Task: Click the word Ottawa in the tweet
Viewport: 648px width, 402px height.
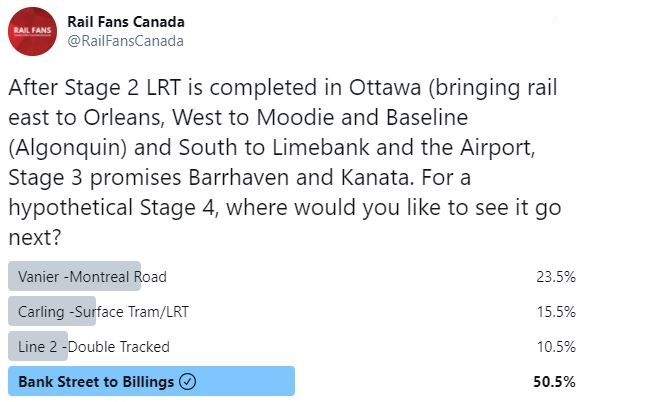Action: point(385,88)
